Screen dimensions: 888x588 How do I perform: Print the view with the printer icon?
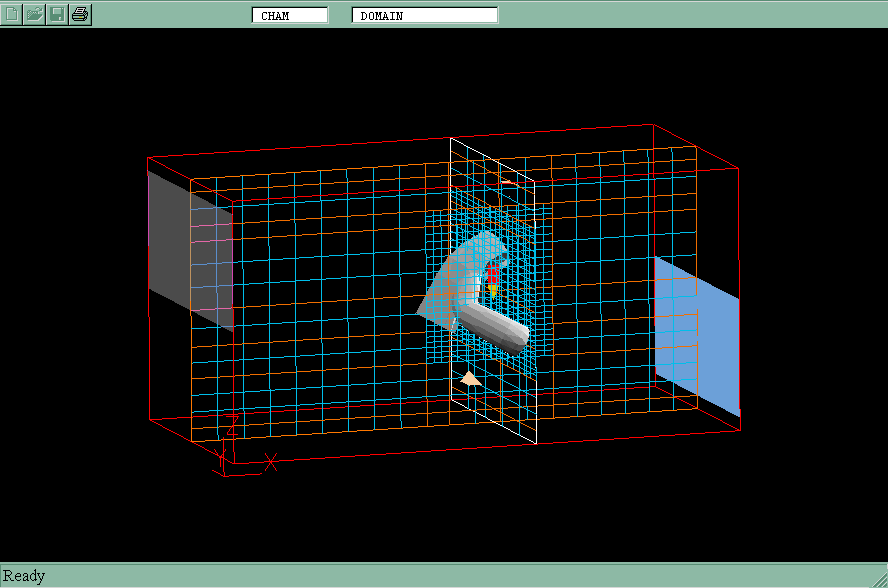pyautogui.click(x=81, y=14)
